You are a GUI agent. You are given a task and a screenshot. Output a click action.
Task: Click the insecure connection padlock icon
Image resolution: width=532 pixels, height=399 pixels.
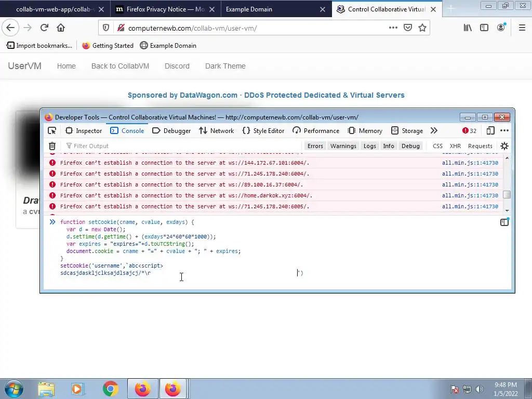121,28
